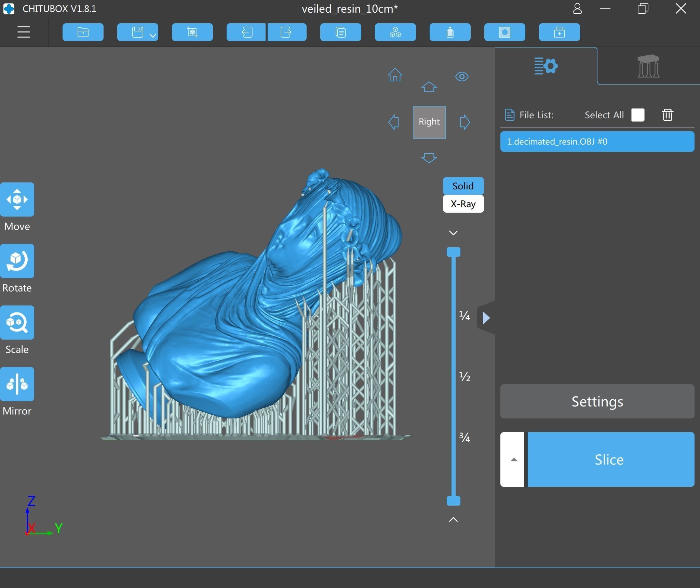Open file using the folder toolbar icon
The height and width of the screenshot is (588, 700).
(x=83, y=32)
